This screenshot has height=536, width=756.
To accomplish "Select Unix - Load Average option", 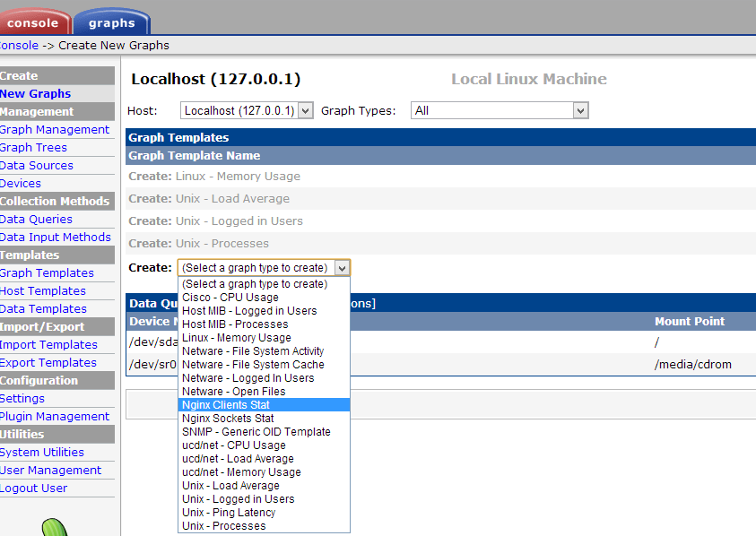I will point(264,486).
